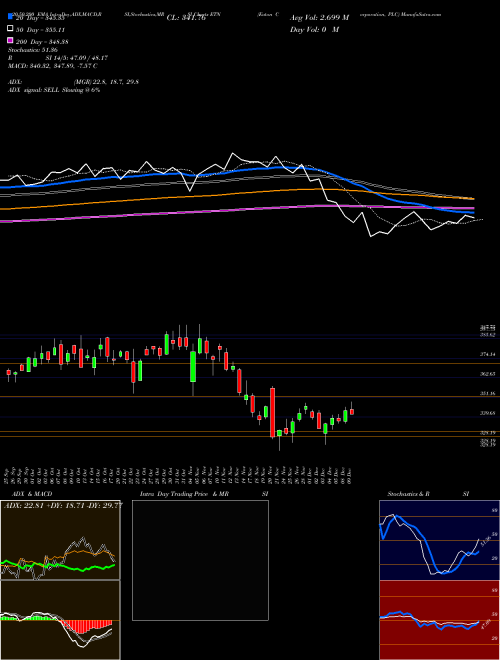Click the RSI 14/3: 47.69 / 48.17 values
Image resolution: width=500 pixels, height=660 pixels.
coord(77,60)
